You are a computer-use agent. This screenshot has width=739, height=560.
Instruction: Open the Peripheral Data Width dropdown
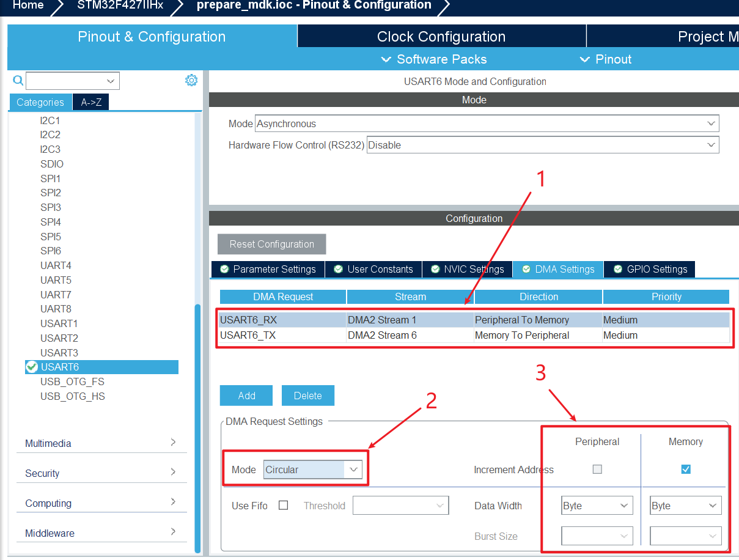pos(597,506)
